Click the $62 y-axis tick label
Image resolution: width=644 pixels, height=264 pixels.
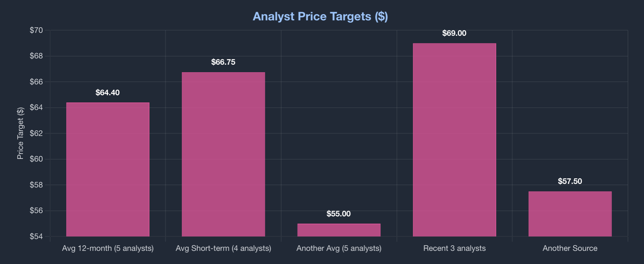(x=36, y=133)
